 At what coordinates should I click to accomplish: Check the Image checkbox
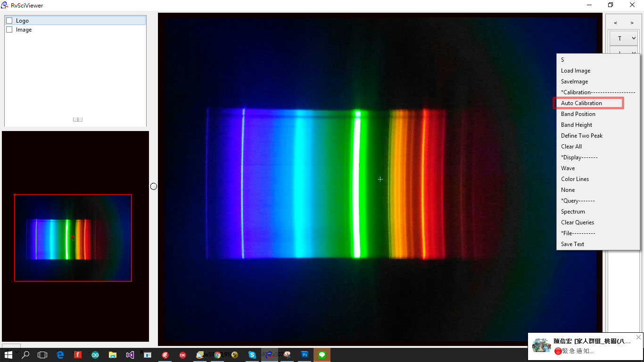click(8, 29)
